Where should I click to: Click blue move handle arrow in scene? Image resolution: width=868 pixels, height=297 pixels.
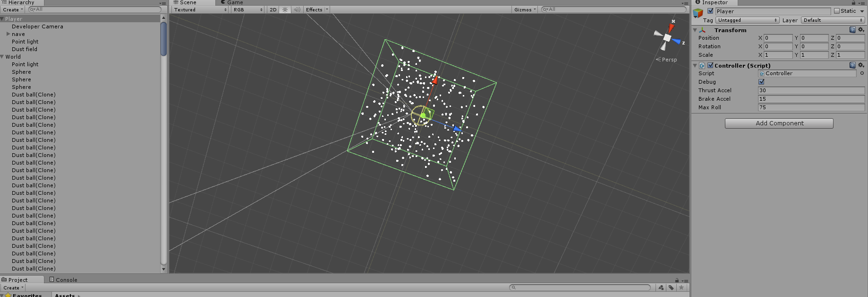tap(457, 128)
